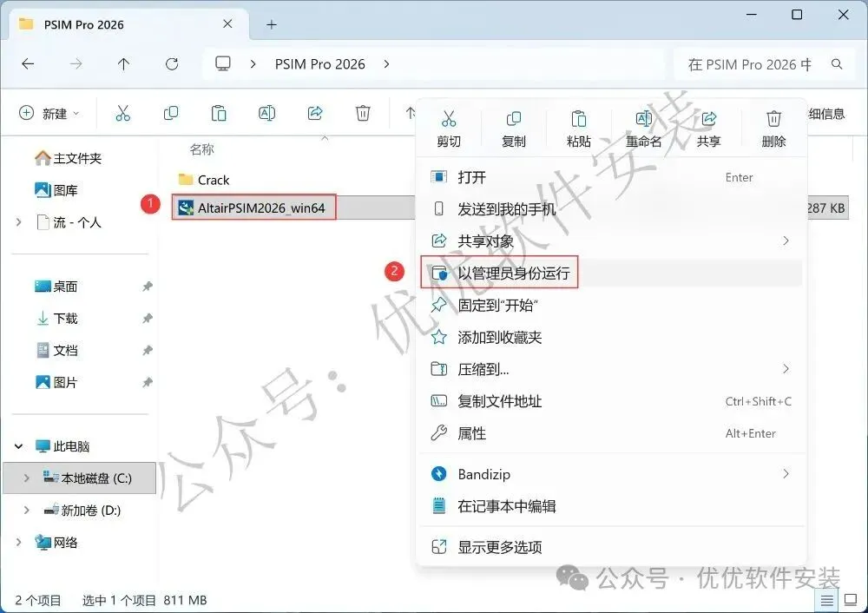The width and height of the screenshot is (868, 613).
Task: Open 桌面 in quick access
Action: pos(56,287)
